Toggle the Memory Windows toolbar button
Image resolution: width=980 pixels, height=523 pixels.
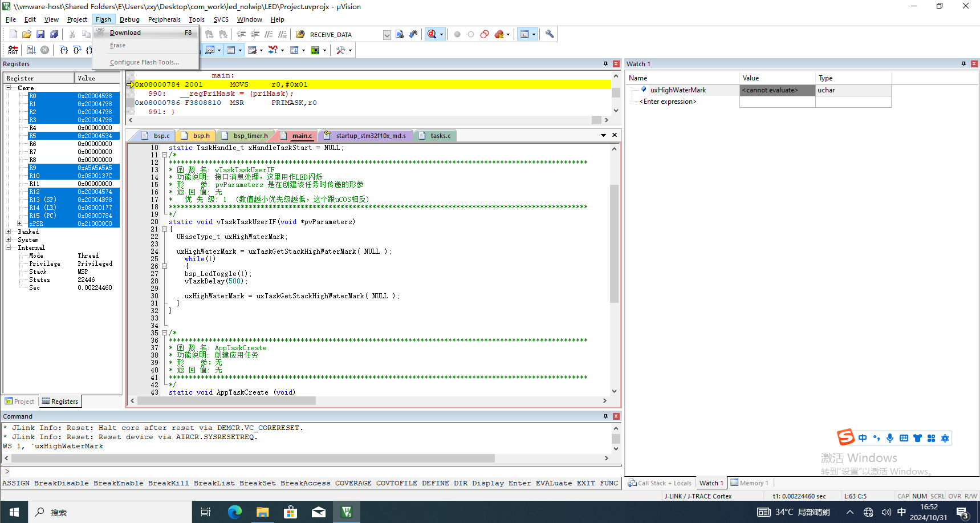tap(231, 50)
